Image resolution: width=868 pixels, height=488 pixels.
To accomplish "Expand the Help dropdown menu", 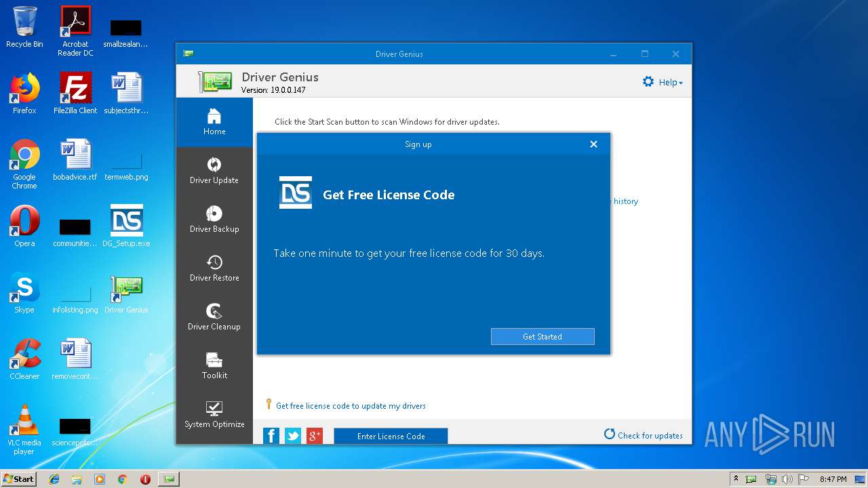I will pos(671,82).
